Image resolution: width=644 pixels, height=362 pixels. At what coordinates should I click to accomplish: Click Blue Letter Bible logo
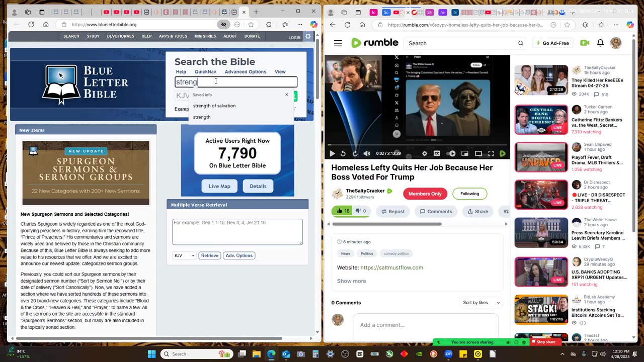point(86,84)
